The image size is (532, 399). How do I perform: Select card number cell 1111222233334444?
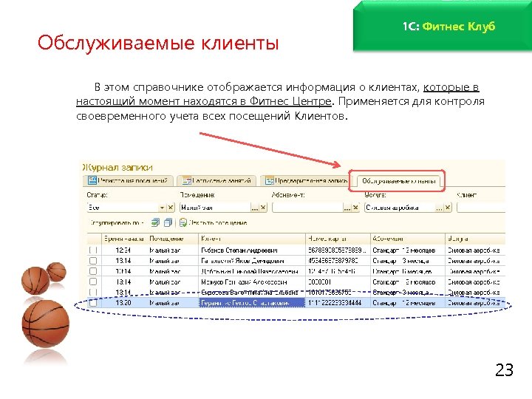338,303
